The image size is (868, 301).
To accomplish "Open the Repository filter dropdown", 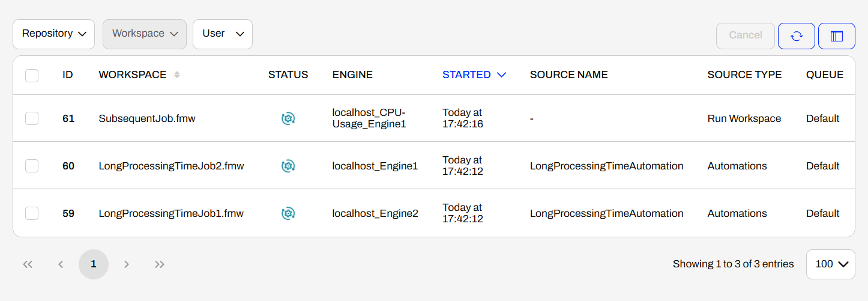I will 54,34.
